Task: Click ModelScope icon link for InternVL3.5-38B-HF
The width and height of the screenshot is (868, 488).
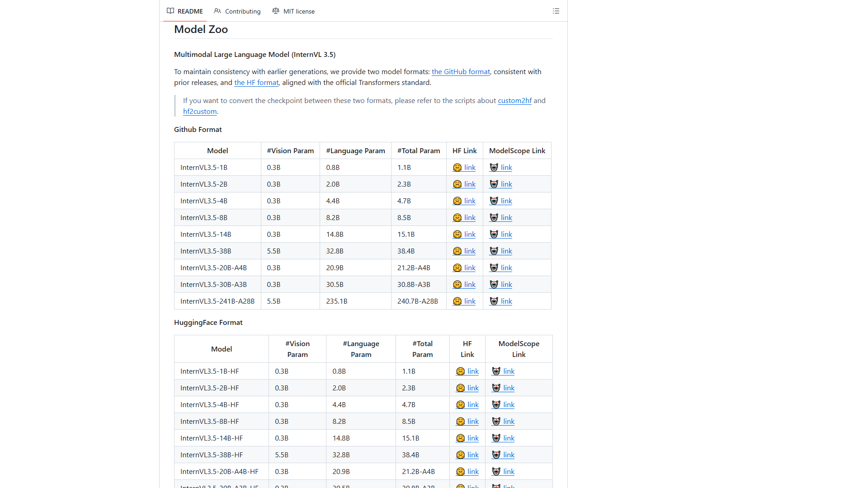Action: [503, 455]
